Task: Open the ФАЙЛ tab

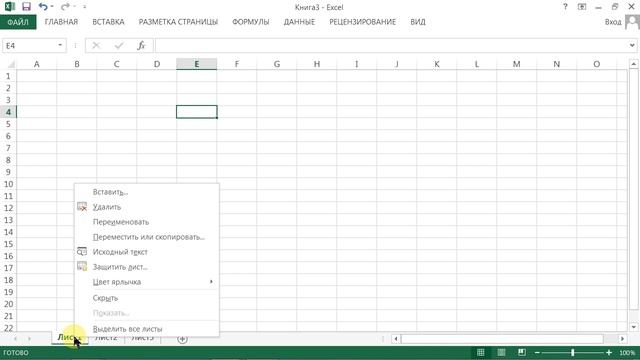Action: click(x=18, y=22)
